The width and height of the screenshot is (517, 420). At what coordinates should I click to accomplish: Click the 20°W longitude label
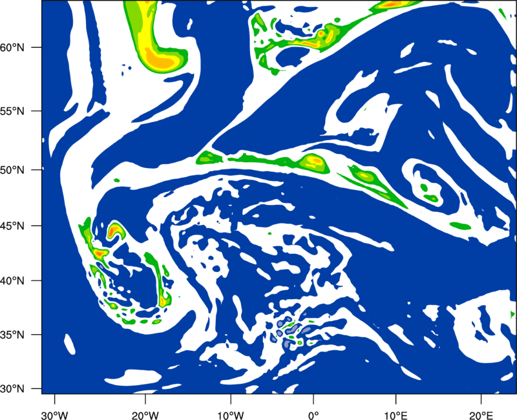click(x=145, y=415)
